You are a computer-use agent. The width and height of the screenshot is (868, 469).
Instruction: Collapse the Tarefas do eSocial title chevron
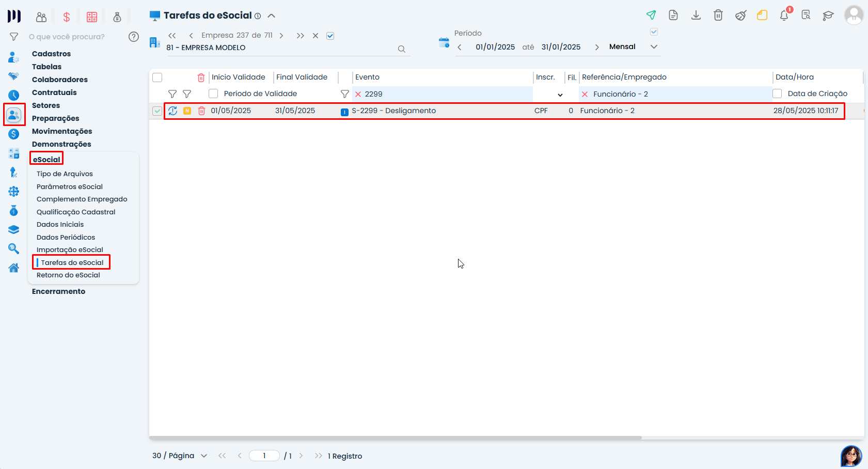(272, 16)
